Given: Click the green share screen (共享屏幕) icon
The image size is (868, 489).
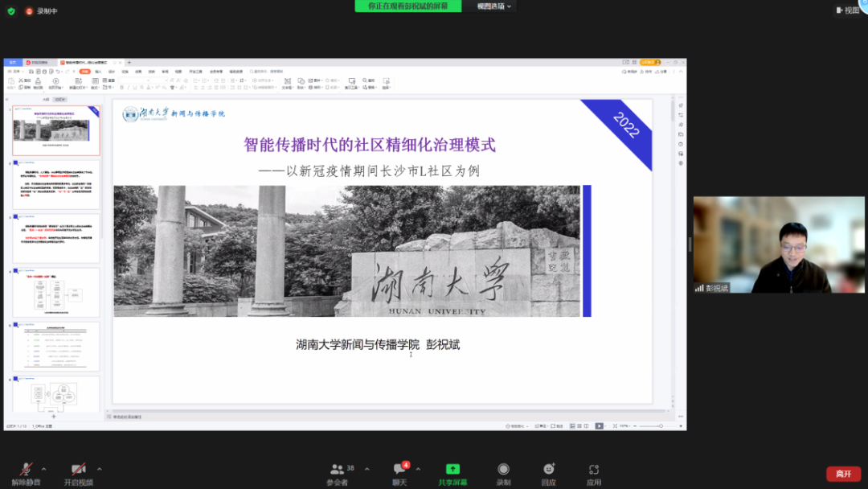Looking at the screenshot, I should coord(452,470).
